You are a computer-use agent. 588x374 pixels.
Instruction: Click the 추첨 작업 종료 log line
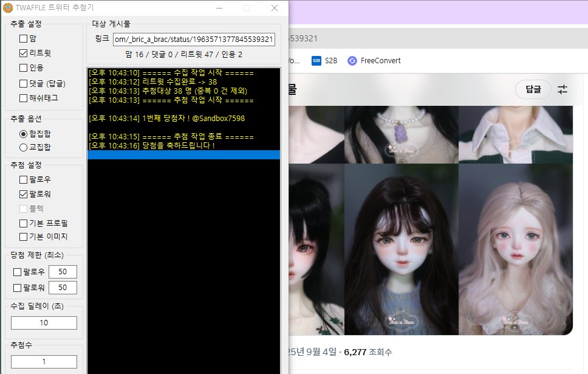click(171, 136)
